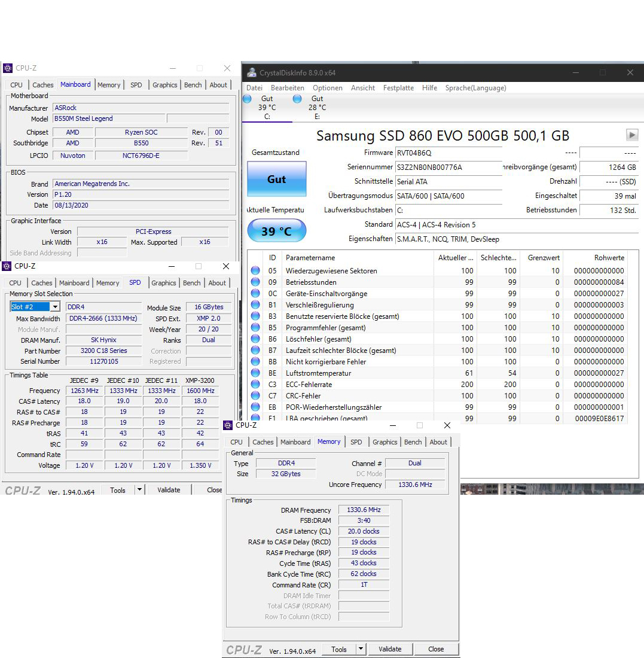Click the XMP-3200 timings column header
This screenshot has height=658, width=644.
click(200, 380)
